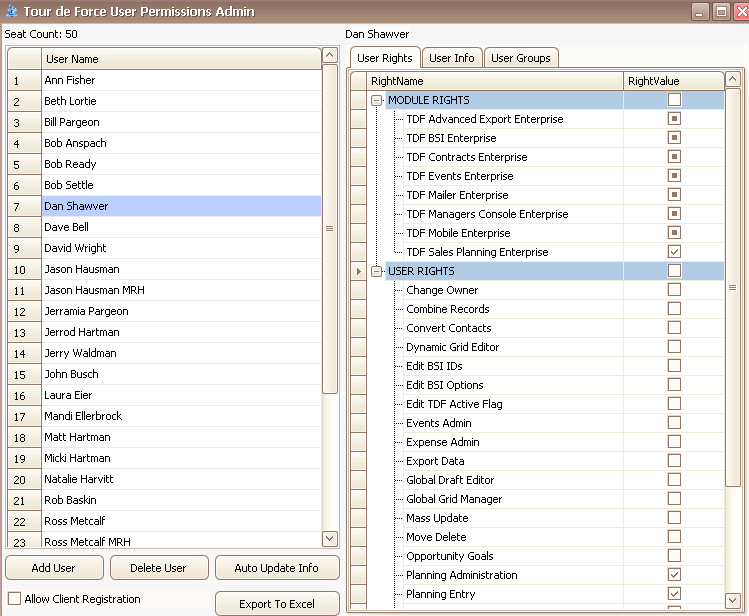Toggle TDF Advanced Export Enterprise checkbox

(x=674, y=119)
